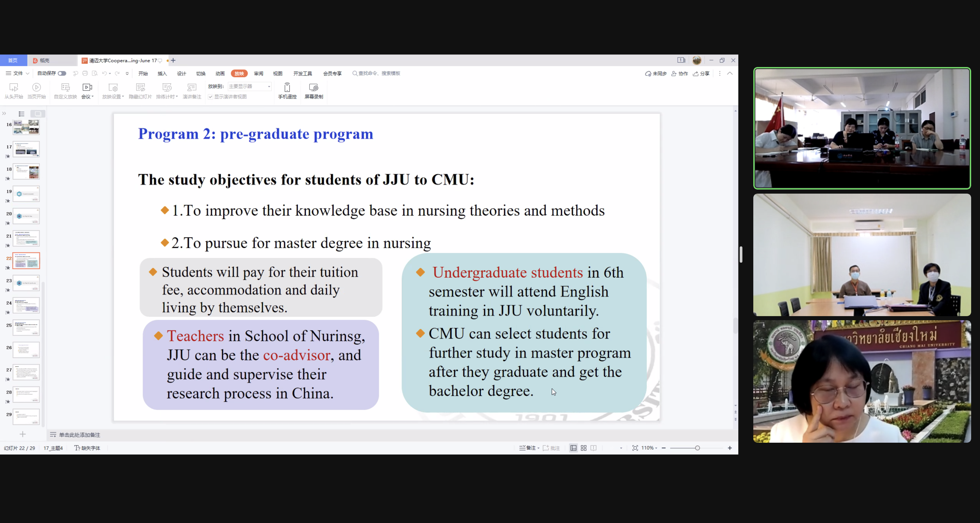Viewport: 980px width, 523px height.
Task: Open 自定义放映 custom slideshow
Action: (x=65, y=91)
